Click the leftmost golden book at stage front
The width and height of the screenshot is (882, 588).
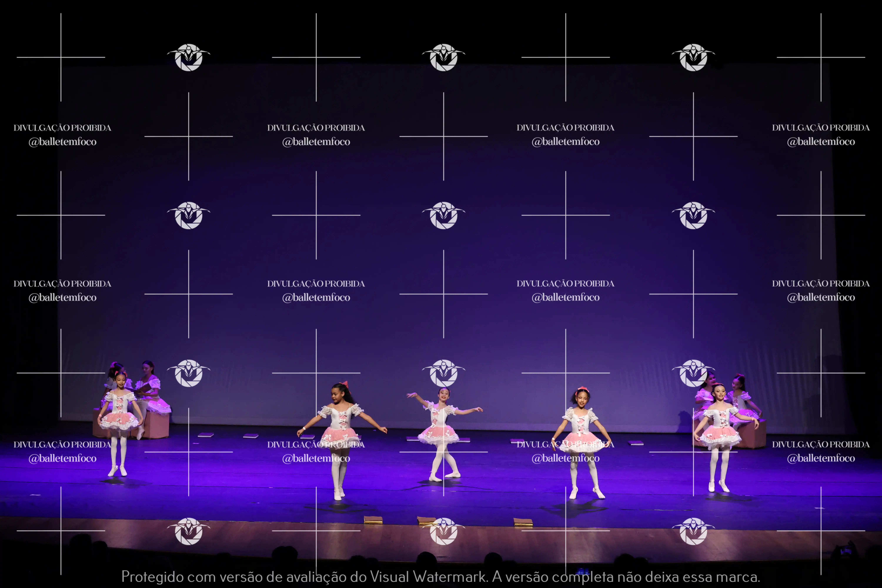point(373,520)
